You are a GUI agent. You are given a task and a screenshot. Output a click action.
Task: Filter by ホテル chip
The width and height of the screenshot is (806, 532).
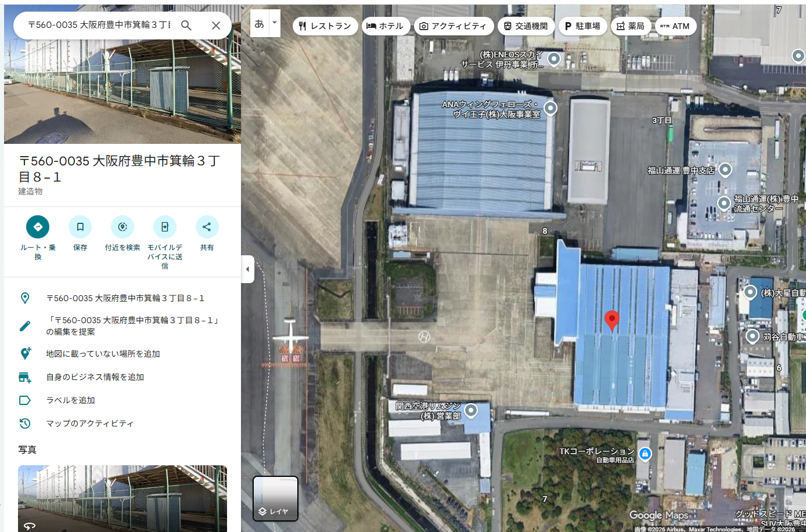point(386,26)
